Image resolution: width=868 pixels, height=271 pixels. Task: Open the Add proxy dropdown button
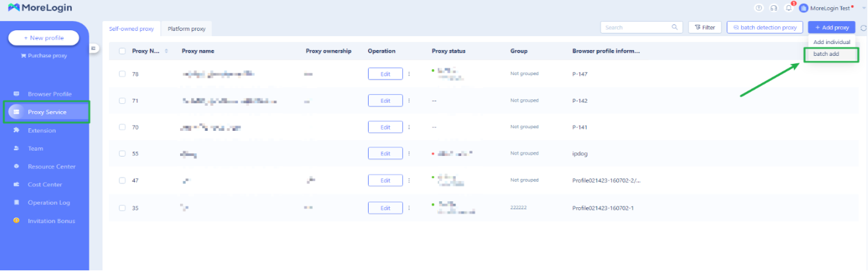point(831,28)
